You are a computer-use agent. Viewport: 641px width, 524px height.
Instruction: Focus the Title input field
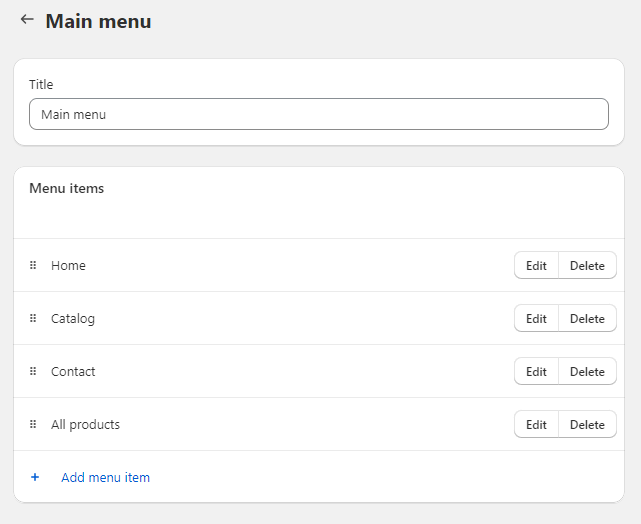tap(318, 114)
